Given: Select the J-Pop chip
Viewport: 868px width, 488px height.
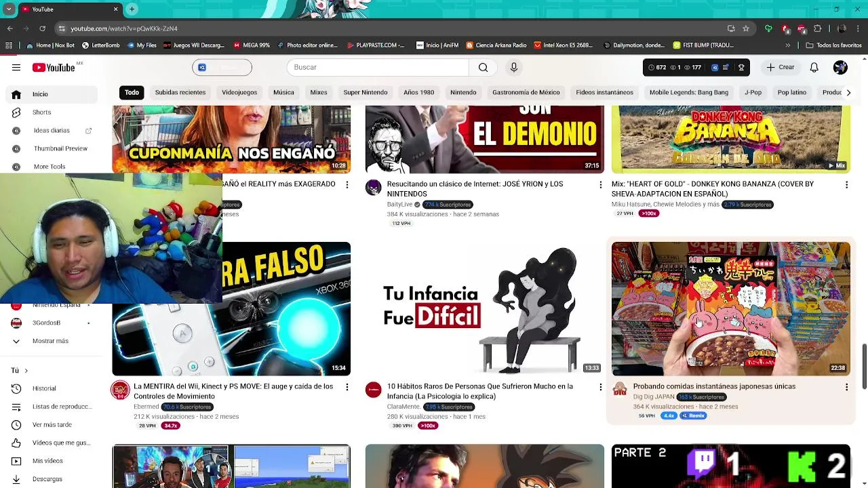Looking at the screenshot, I should 753,92.
